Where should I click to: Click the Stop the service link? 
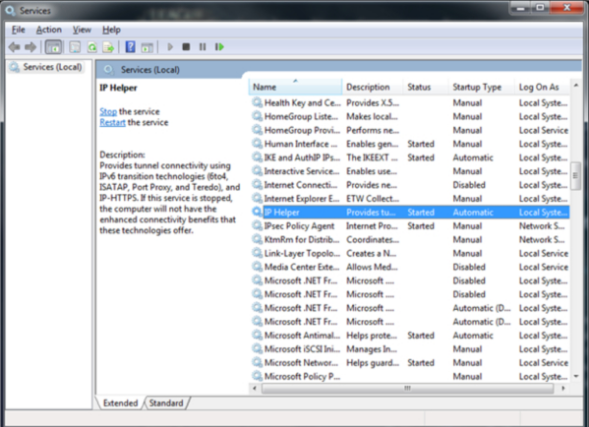click(108, 112)
